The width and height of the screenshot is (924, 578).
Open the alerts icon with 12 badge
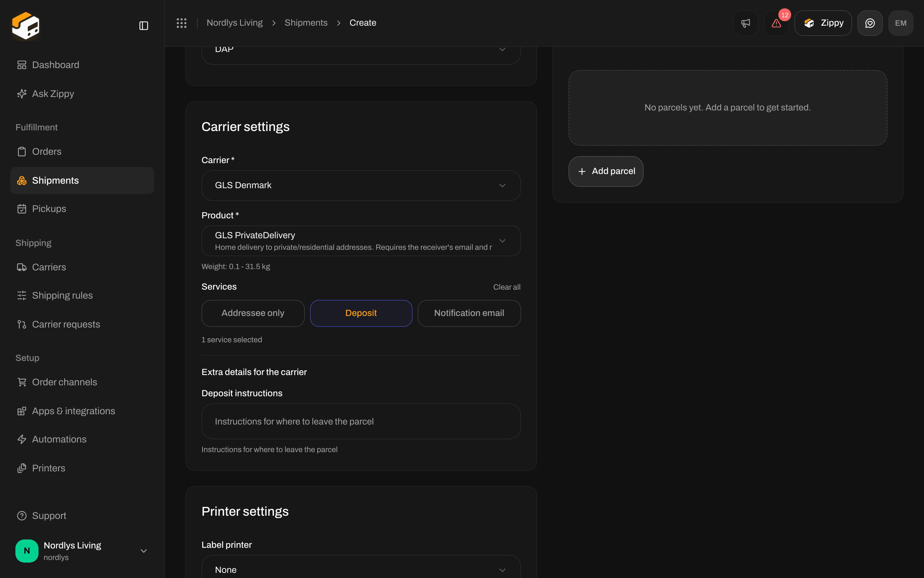(776, 23)
